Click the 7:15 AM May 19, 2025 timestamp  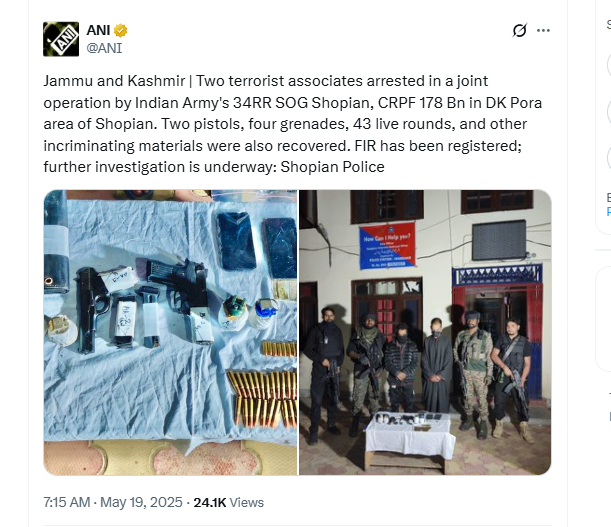(113, 502)
